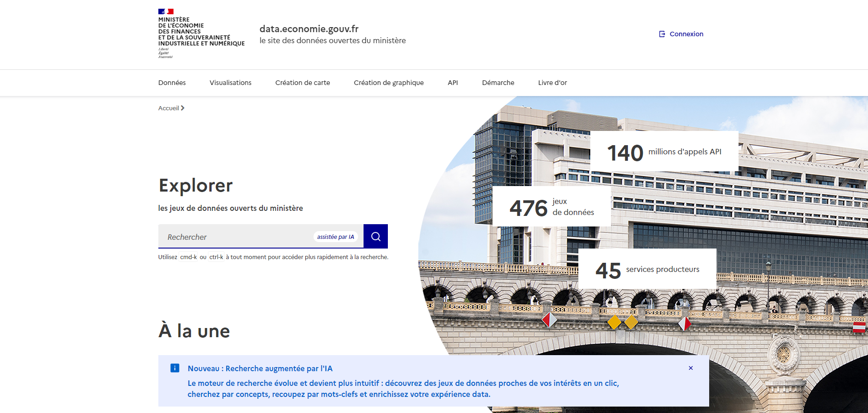Open the Visualisations menu item

click(x=230, y=83)
